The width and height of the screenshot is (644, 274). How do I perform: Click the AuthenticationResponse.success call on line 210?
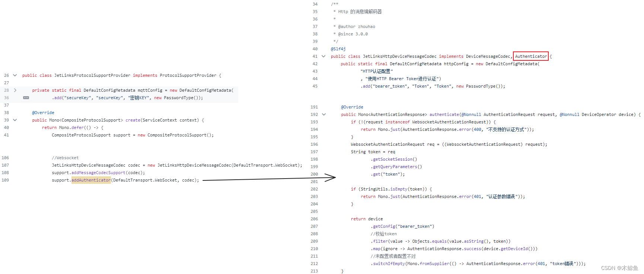(444, 249)
